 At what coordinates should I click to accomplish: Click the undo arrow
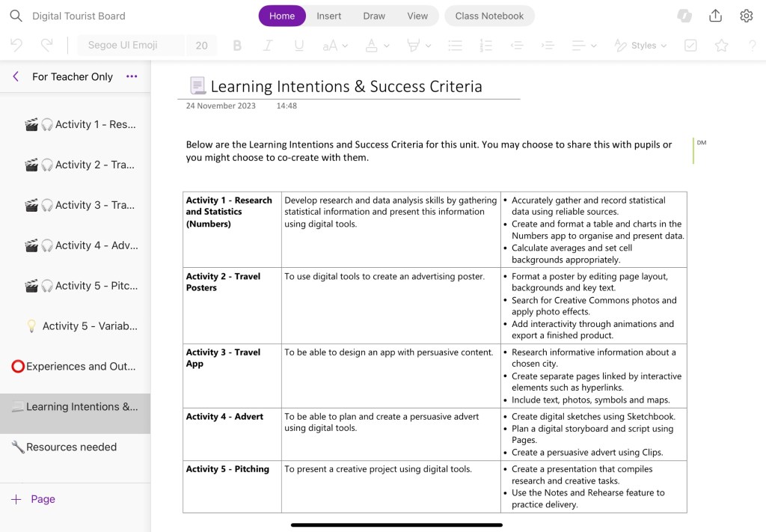tap(16, 46)
